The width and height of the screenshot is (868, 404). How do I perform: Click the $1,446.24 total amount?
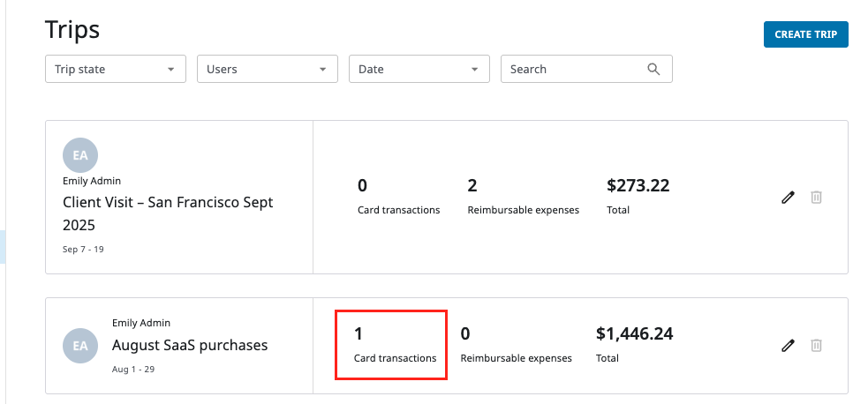pos(634,333)
